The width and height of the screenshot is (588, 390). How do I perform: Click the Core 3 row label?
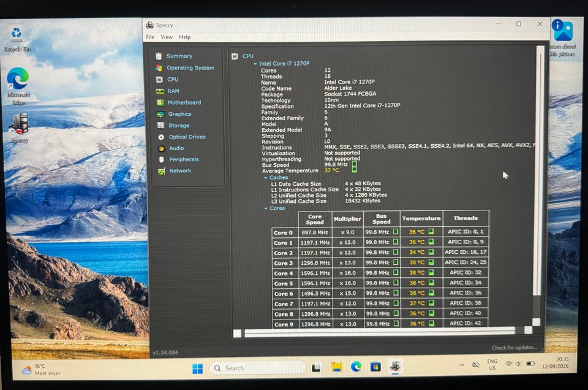click(283, 263)
